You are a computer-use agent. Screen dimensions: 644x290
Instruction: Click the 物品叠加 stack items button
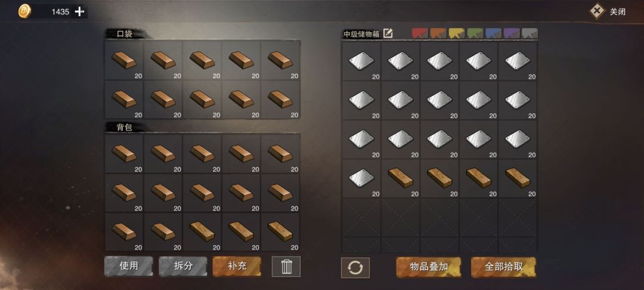(429, 267)
